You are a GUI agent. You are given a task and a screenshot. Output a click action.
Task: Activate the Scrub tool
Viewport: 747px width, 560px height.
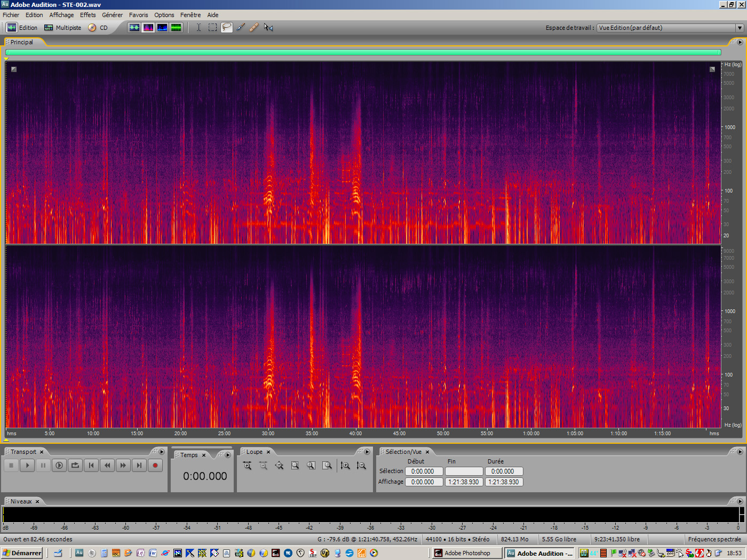pos(267,27)
